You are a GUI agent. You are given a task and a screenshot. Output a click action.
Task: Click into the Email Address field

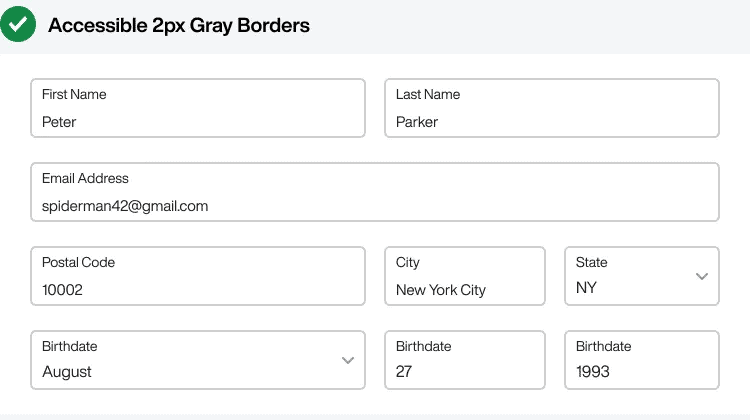coord(375,192)
